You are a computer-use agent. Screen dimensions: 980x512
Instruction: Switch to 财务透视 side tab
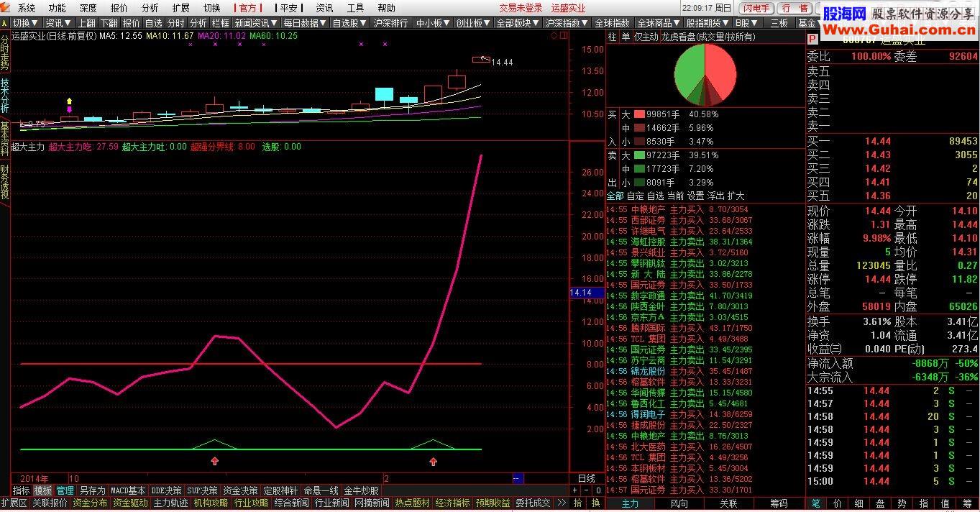click(5, 183)
